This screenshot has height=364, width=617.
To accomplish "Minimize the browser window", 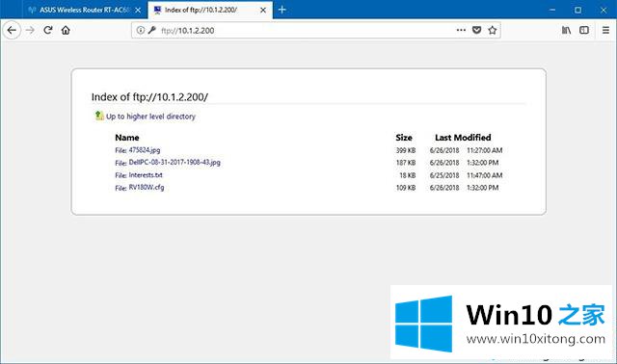I will coord(552,11).
